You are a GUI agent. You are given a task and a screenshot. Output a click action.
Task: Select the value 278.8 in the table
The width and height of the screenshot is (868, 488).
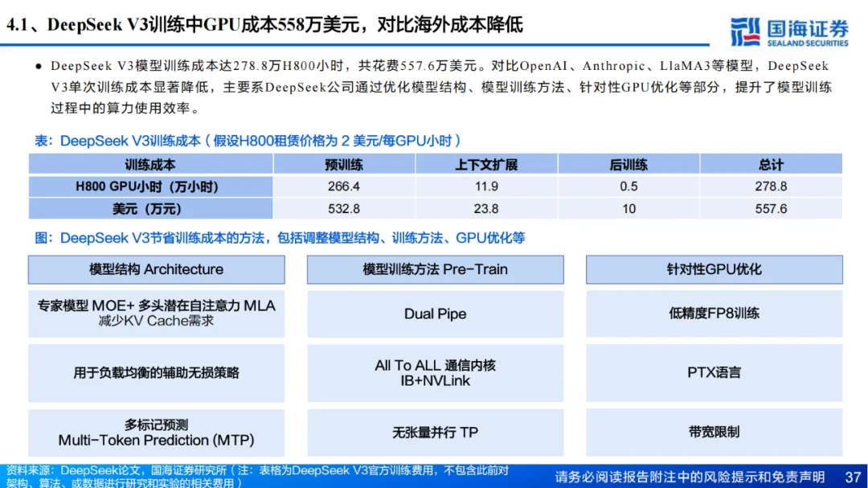771,187
